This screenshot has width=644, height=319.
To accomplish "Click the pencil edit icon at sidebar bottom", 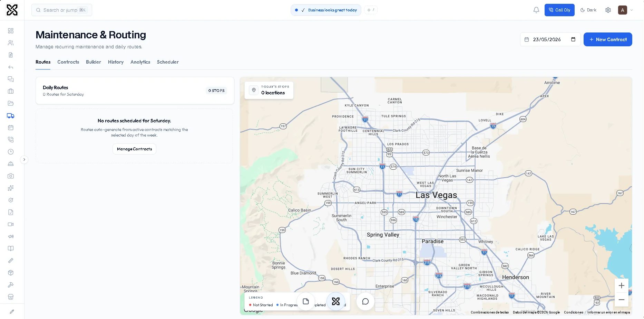I will [x=12, y=311].
